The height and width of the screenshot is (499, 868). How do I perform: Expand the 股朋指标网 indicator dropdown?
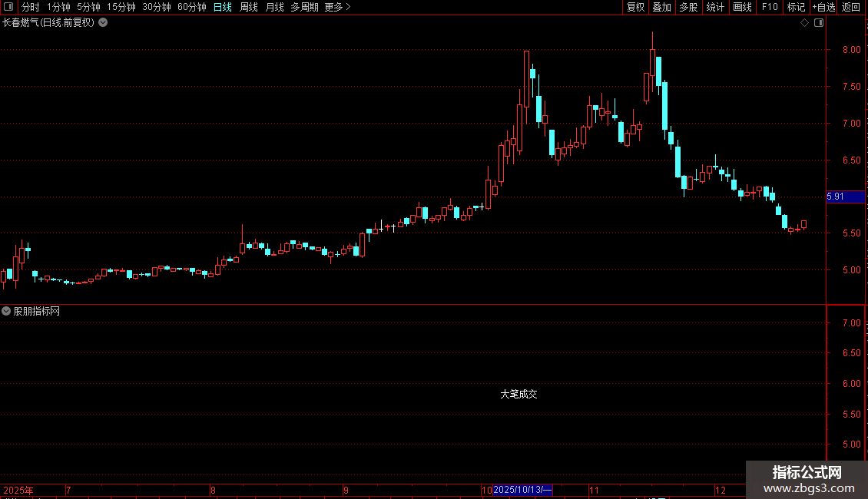click(x=6, y=312)
